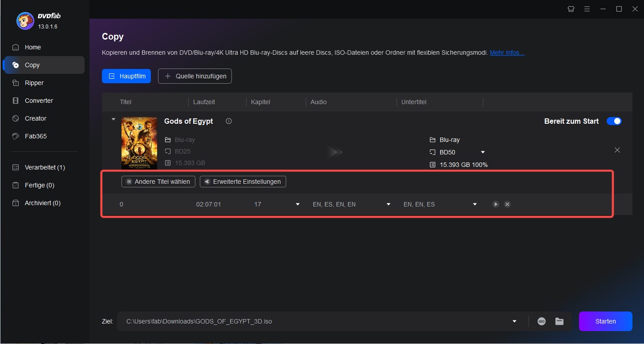This screenshot has width=644, height=344.
Task: Select the Copy module in sidebar
Action: pyautogui.click(x=43, y=65)
